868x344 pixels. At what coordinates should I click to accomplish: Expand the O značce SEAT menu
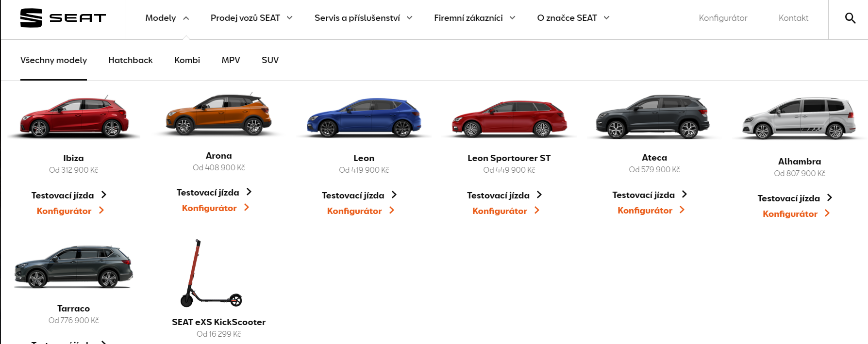(x=573, y=18)
